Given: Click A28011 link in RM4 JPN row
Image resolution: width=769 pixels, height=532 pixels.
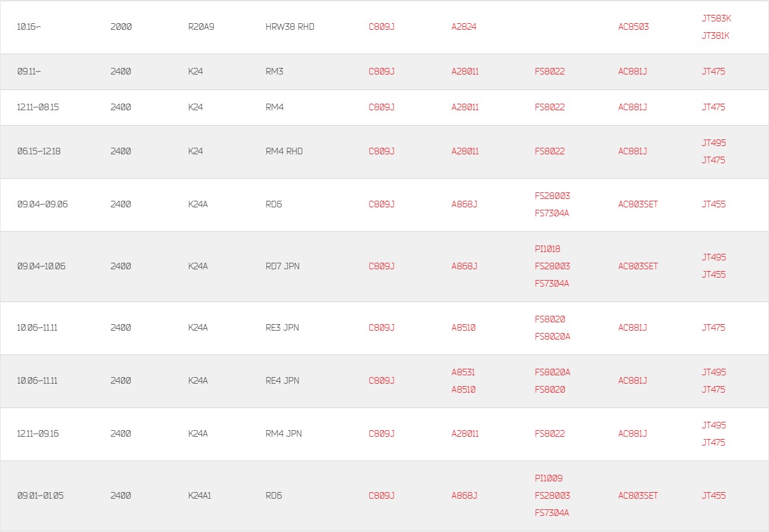Looking at the screenshot, I should click(465, 434).
